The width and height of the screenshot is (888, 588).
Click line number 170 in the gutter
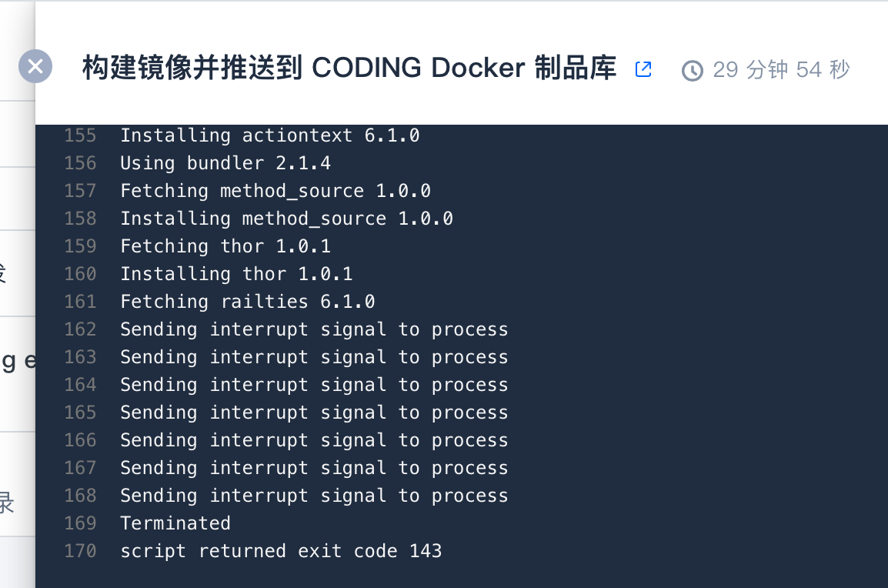point(80,551)
